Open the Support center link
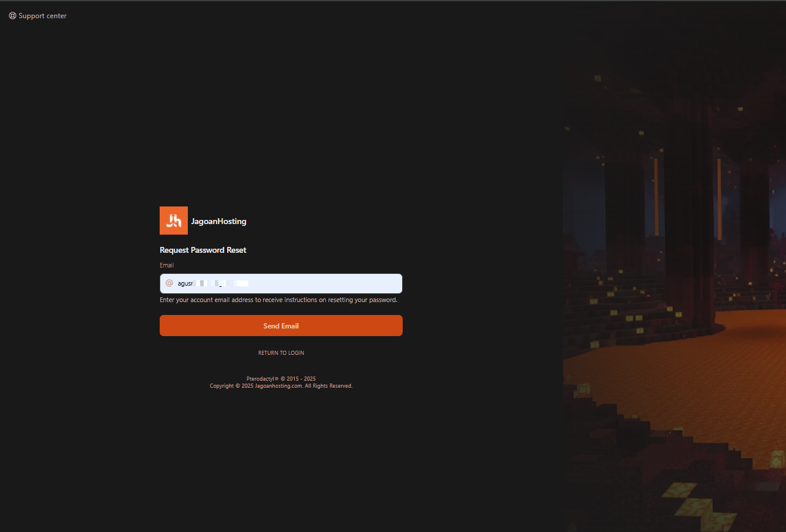The height and width of the screenshot is (532, 786). (x=42, y=16)
